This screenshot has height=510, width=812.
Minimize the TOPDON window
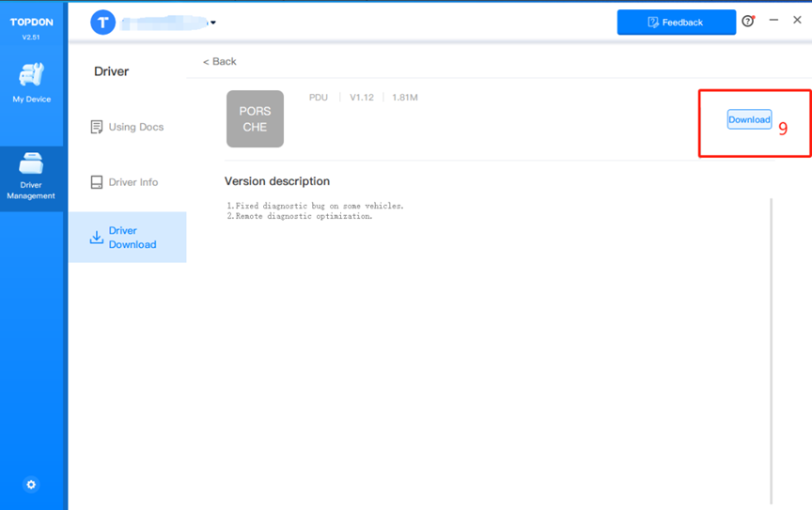point(773,20)
